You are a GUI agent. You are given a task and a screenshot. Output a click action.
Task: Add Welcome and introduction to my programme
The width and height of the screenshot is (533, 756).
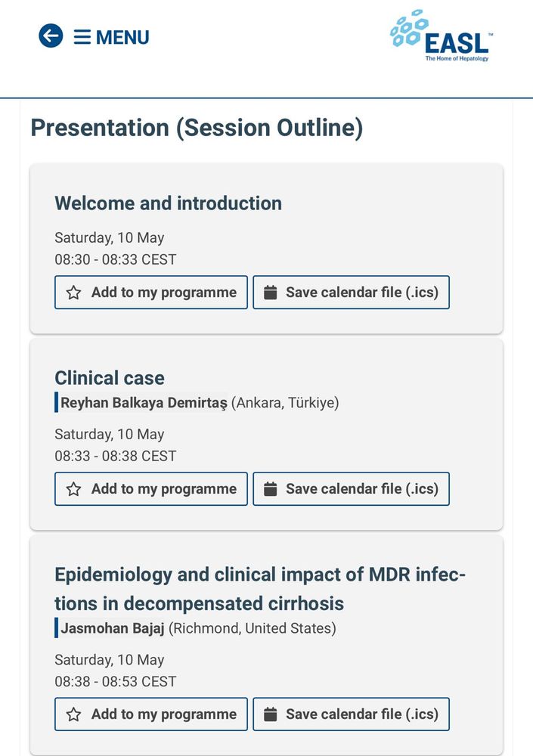(x=151, y=292)
